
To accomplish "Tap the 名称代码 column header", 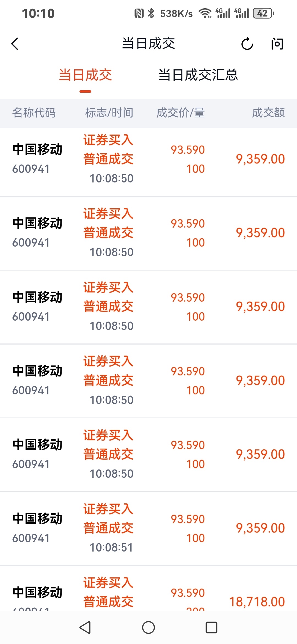I will point(34,113).
